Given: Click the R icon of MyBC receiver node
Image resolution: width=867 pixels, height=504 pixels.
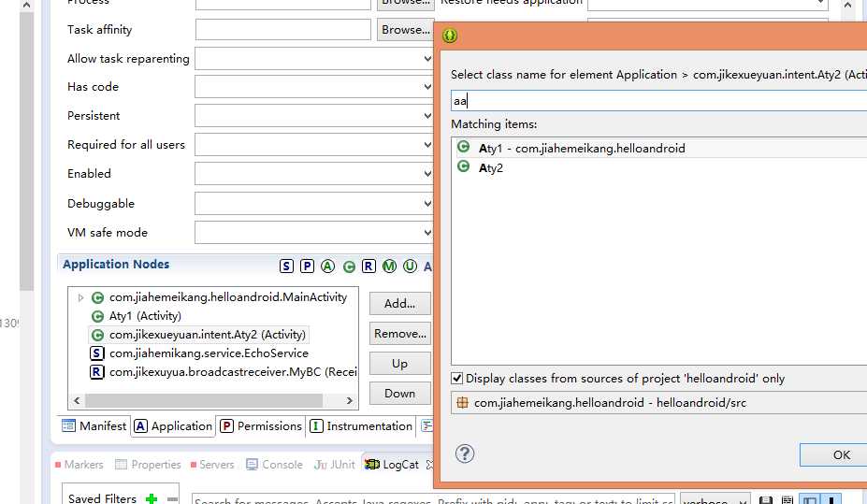Looking at the screenshot, I should coord(96,372).
